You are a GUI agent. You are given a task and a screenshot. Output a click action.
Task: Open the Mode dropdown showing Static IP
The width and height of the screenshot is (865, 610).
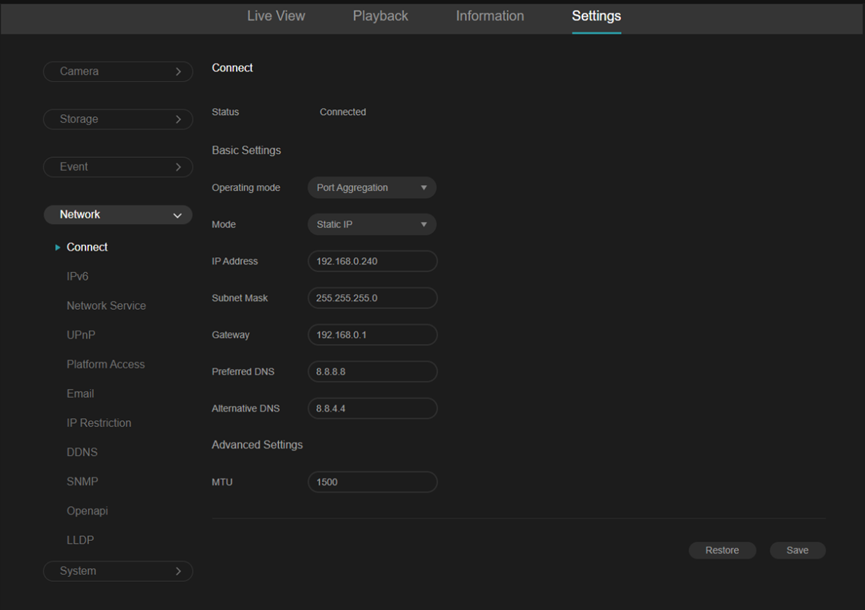pos(371,224)
